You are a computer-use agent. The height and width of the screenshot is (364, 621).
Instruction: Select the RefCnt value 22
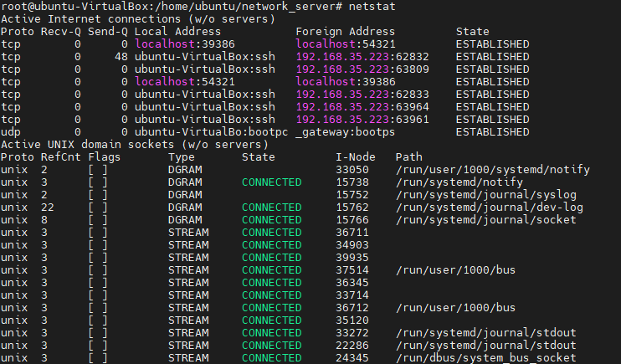pyautogui.click(x=47, y=208)
